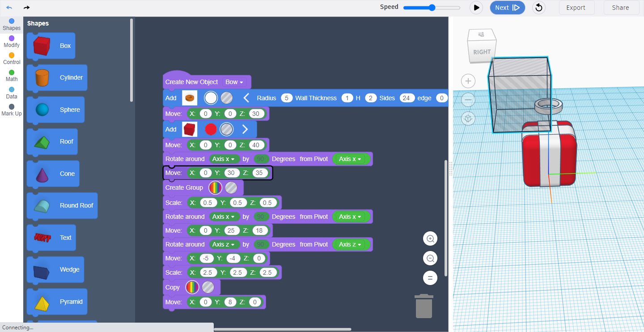Click the Export button
Screen dimensions: 644x332
[x=576, y=8]
